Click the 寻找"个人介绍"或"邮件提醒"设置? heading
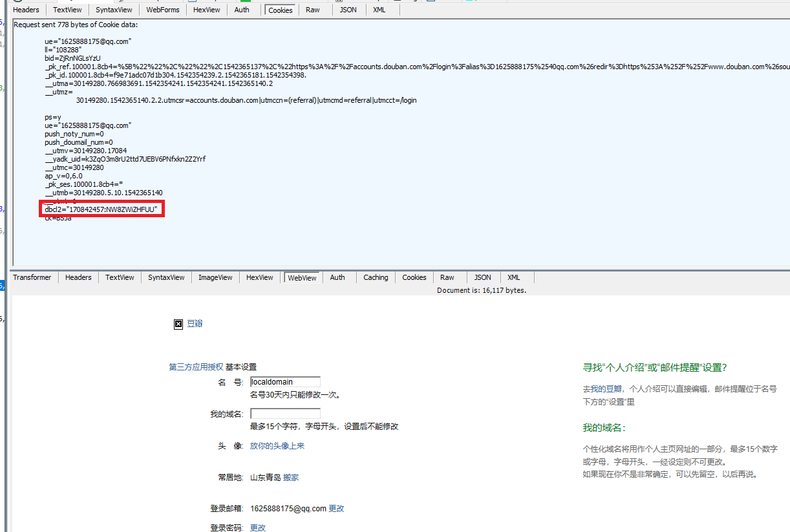The image size is (790, 532). tap(655, 368)
